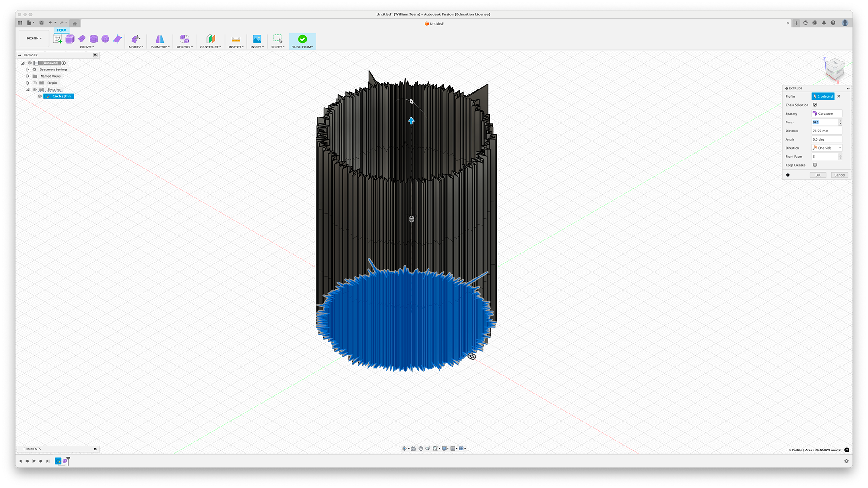
Task: Open the Viewports layout dropdown
Action: coord(462,449)
